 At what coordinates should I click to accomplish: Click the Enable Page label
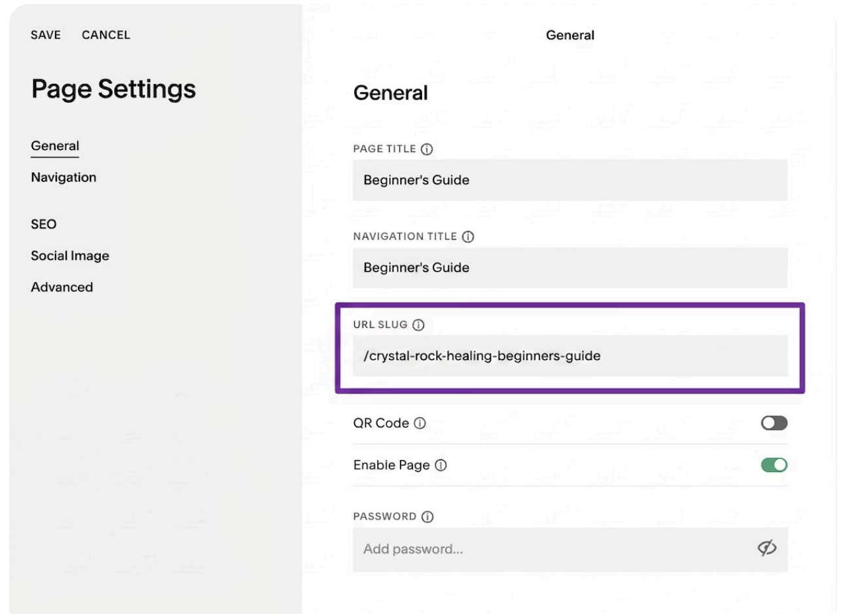391,465
